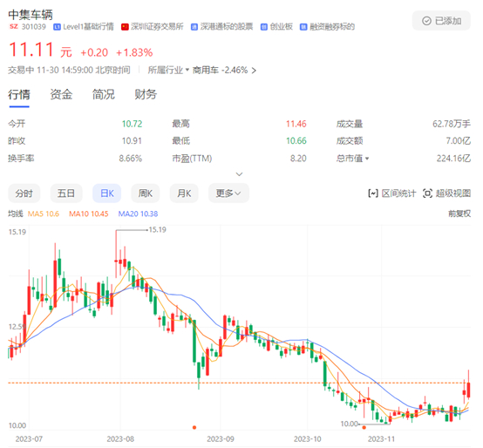This screenshot has width=483, height=448.
Task: Open the 所属行业 dropdown arrow
Action: click(x=187, y=71)
